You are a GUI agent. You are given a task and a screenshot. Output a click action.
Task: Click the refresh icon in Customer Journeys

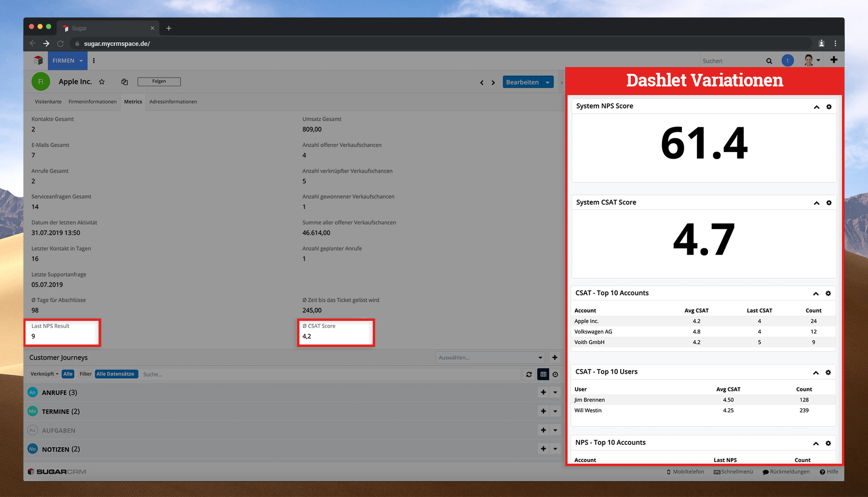tap(529, 374)
